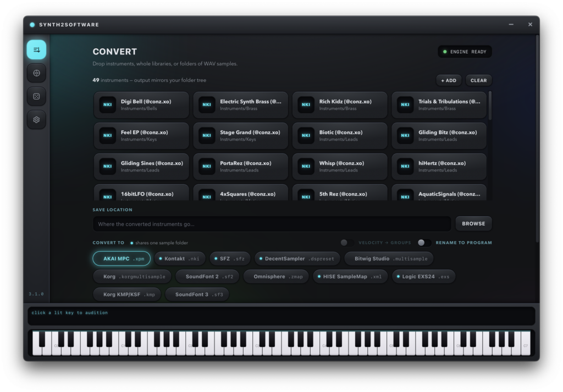
Task: Click the main page scrollbar
Action: 538,138
